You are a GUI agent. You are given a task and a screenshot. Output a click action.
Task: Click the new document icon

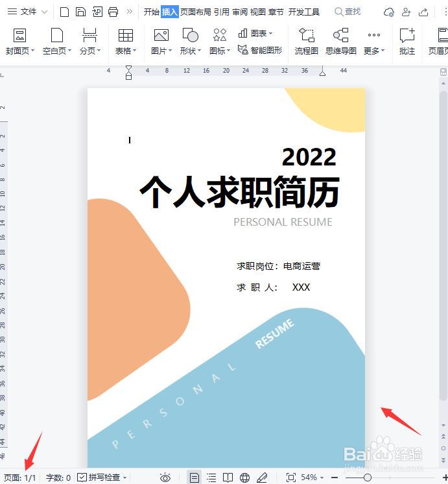pyautogui.click(x=64, y=12)
